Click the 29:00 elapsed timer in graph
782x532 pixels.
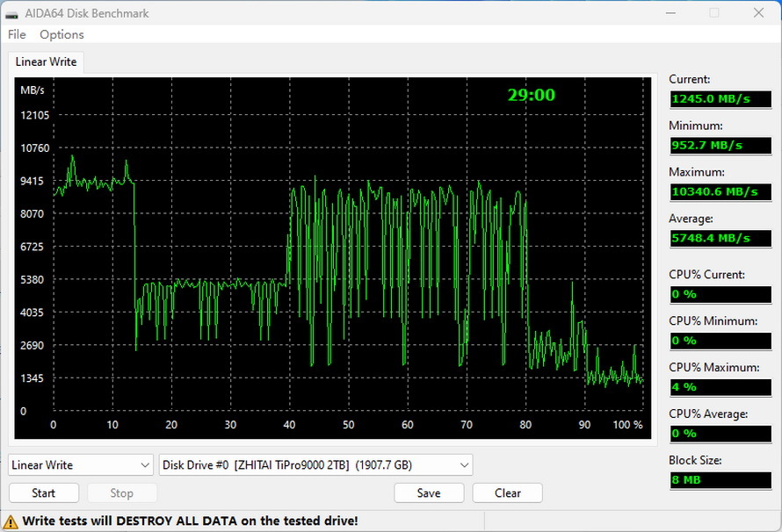point(531,95)
